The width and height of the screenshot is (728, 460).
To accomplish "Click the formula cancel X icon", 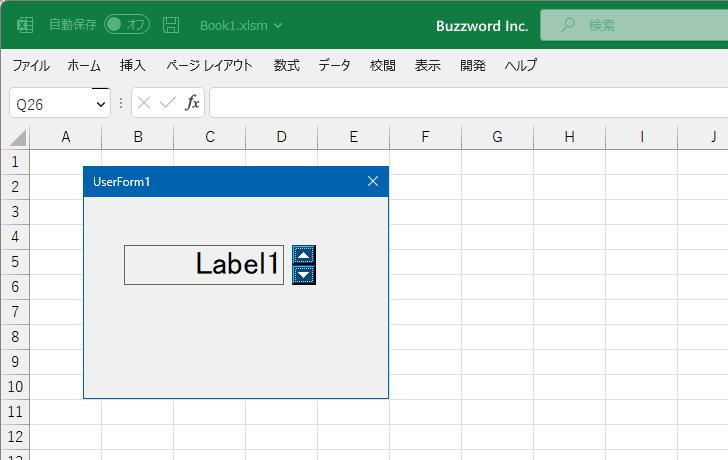I will 144,103.
